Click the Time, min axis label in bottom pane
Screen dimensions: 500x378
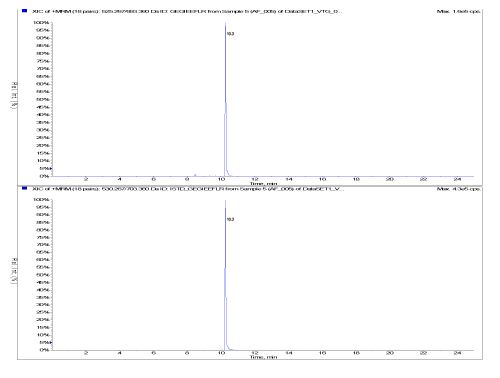[x=264, y=357]
